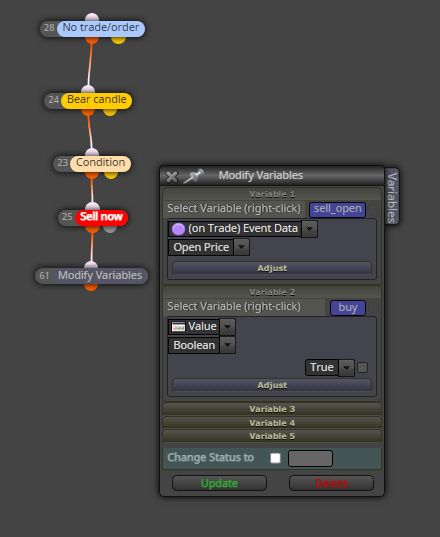
Task: Click the input connector atop Condition
Action: pos(92,152)
